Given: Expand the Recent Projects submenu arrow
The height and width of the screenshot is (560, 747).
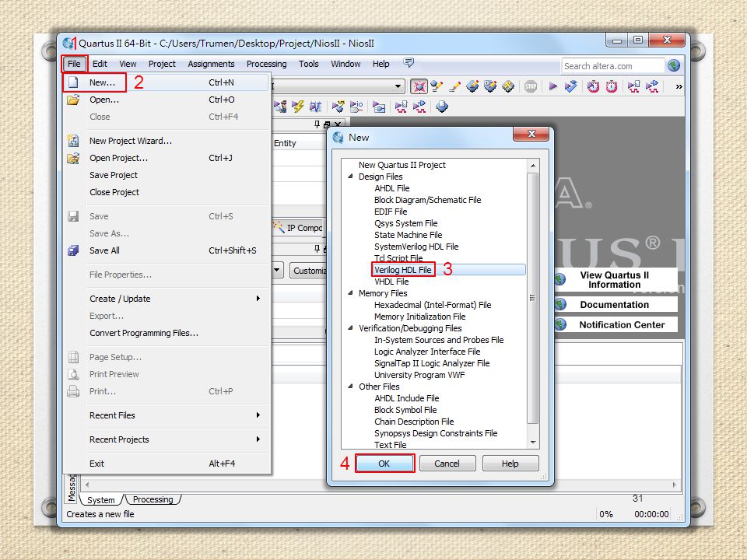Looking at the screenshot, I should 258,439.
